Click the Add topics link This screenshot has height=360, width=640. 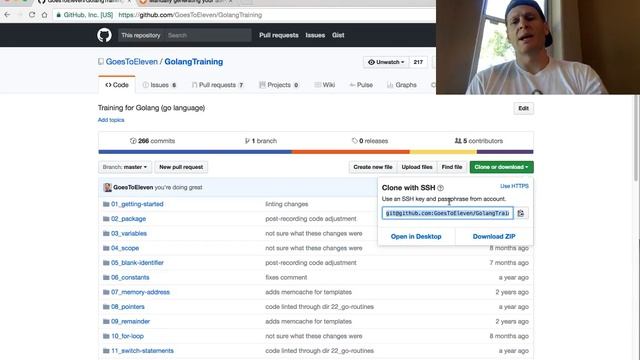111,120
